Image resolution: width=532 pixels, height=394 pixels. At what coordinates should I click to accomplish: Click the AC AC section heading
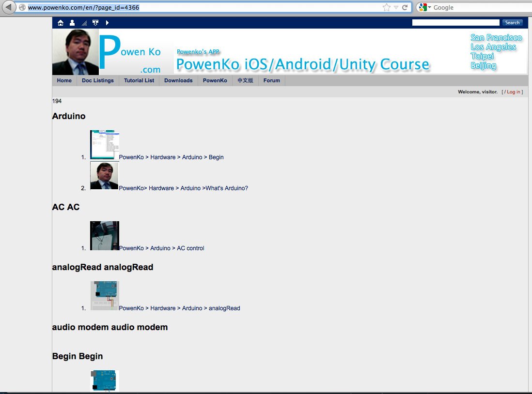point(66,207)
